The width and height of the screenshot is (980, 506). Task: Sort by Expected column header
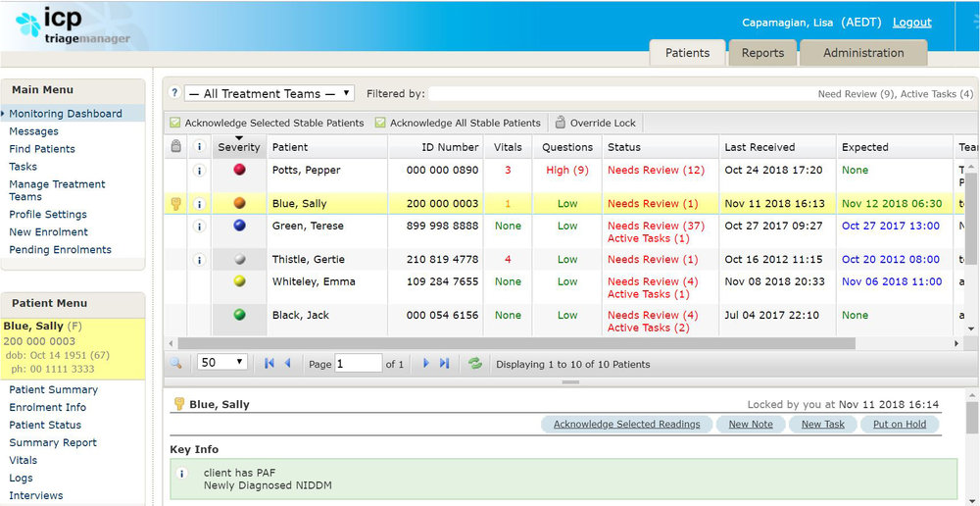click(x=895, y=147)
